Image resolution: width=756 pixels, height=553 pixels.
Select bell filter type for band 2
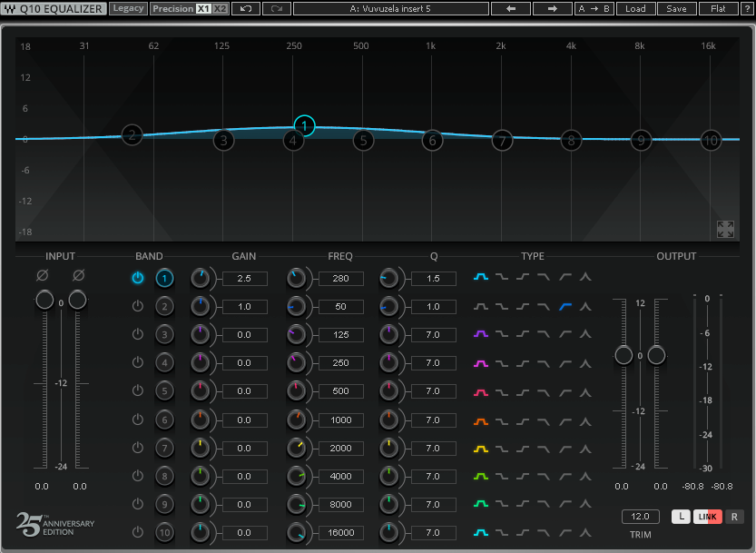(481, 306)
